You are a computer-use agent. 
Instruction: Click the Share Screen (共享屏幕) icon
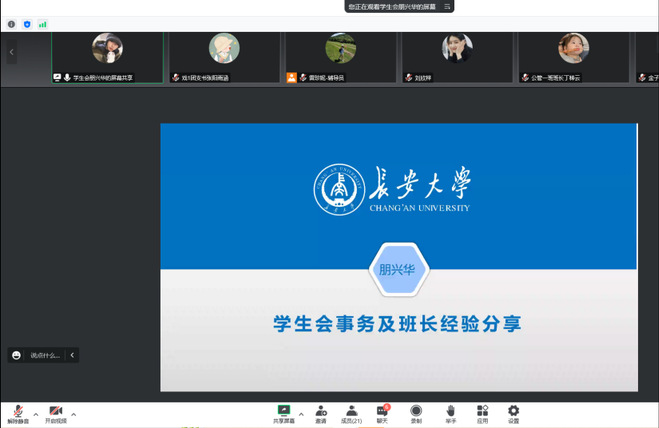[x=284, y=411]
